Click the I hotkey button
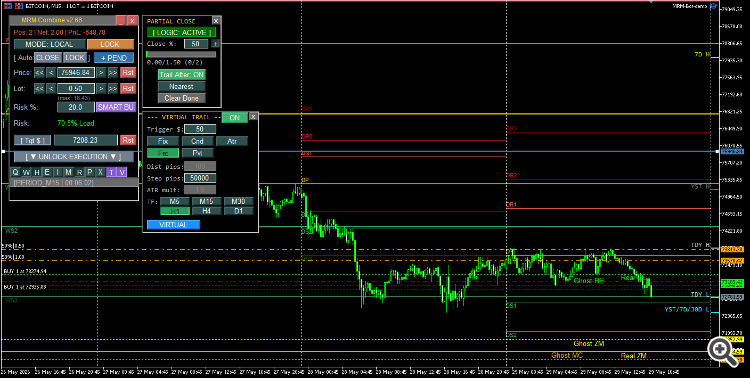 58,172
